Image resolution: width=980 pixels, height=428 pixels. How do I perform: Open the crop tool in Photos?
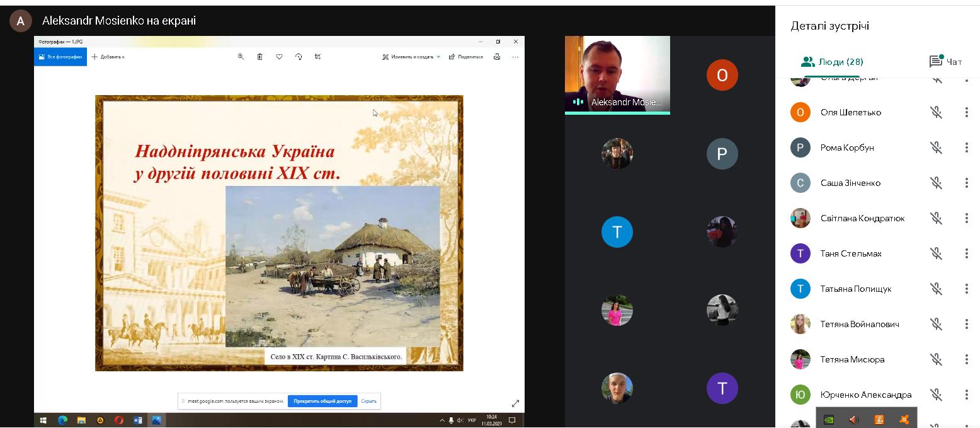[x=317, y=57]
